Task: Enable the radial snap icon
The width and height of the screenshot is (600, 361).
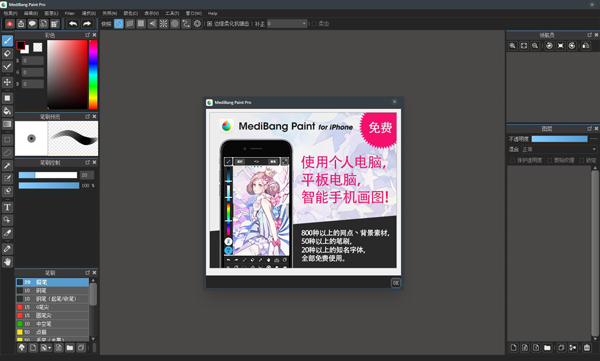Action: (163, 24)
